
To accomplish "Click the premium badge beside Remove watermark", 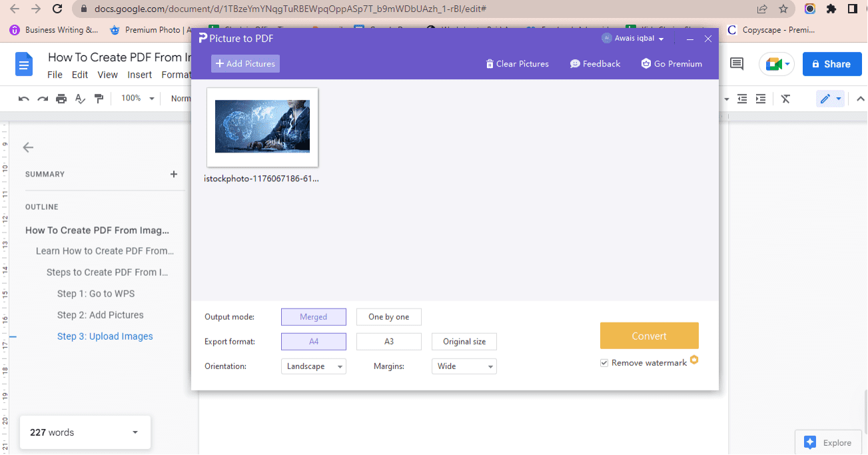I will (693, 360).
